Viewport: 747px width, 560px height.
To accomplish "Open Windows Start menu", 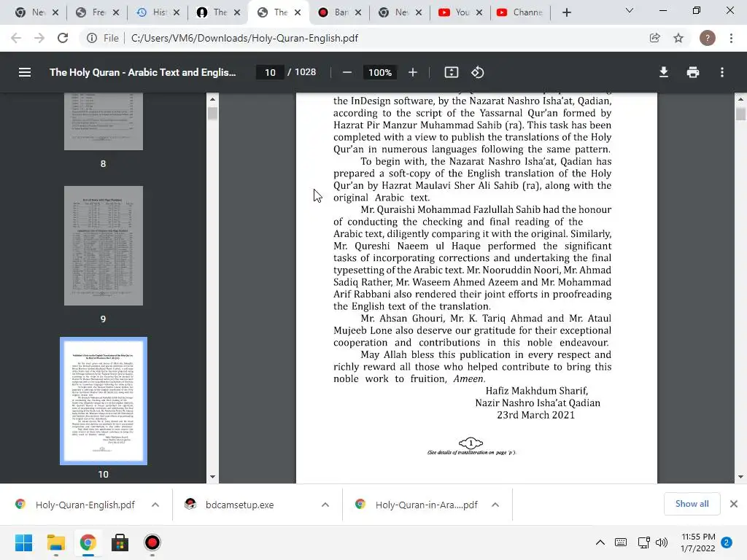I will 23,542.
